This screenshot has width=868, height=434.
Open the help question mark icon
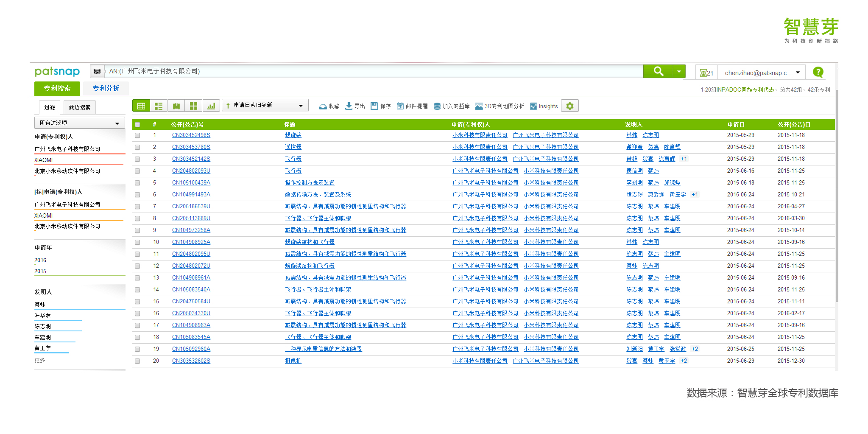[818, 72]
